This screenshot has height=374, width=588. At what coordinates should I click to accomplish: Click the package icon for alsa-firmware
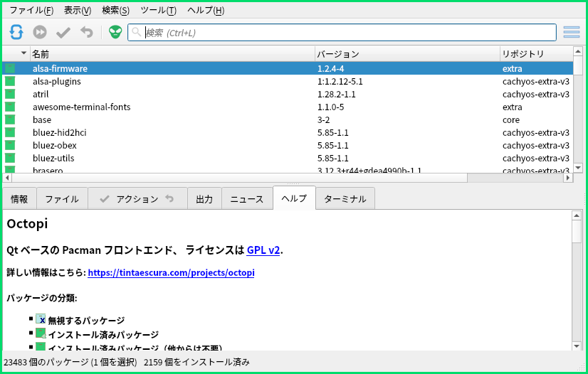point(10,68)
